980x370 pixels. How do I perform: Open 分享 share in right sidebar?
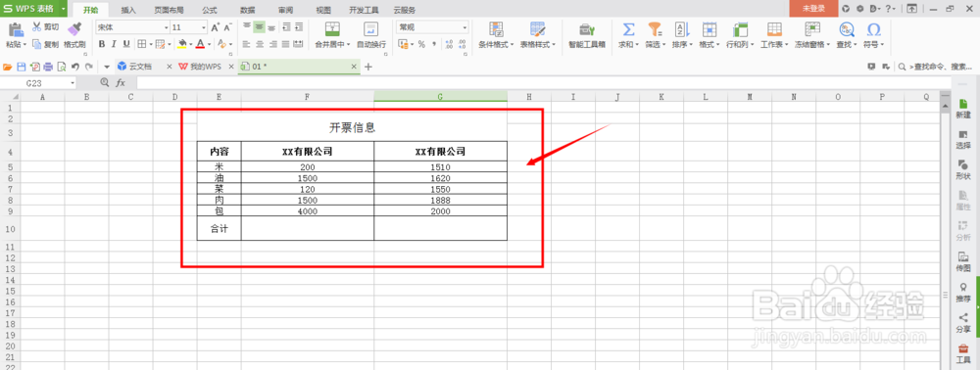point(963,323)
